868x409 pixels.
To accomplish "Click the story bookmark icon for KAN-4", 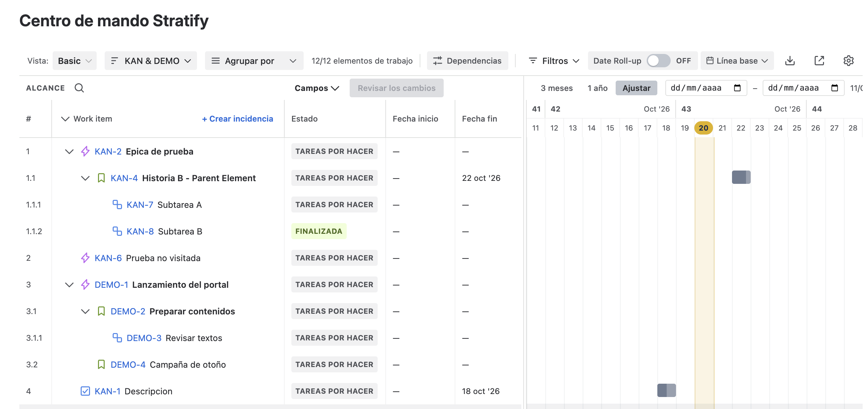I will [x=101, y=178].
